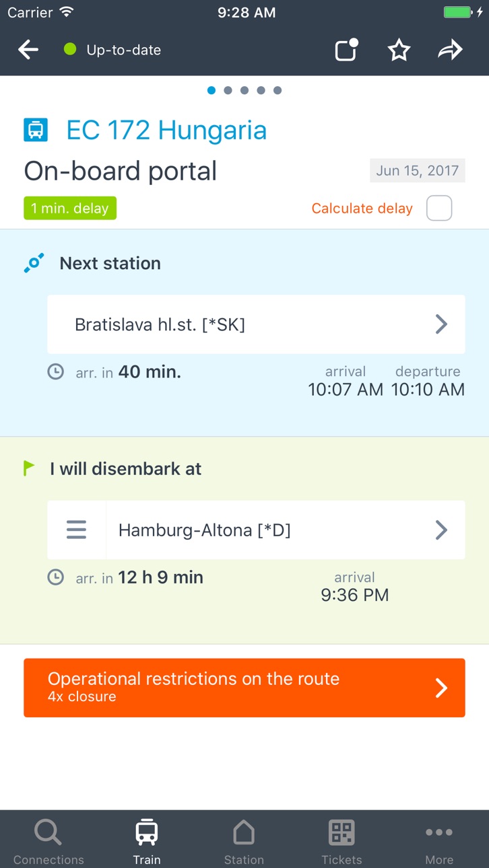
Task: Select the second page indicator dot
Action: 228,90
